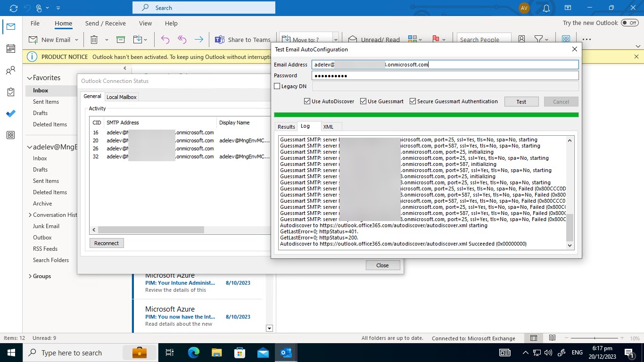644x362 pixels.
Task: Switch to Local Mailbox tab
Action: click(122, 97)
